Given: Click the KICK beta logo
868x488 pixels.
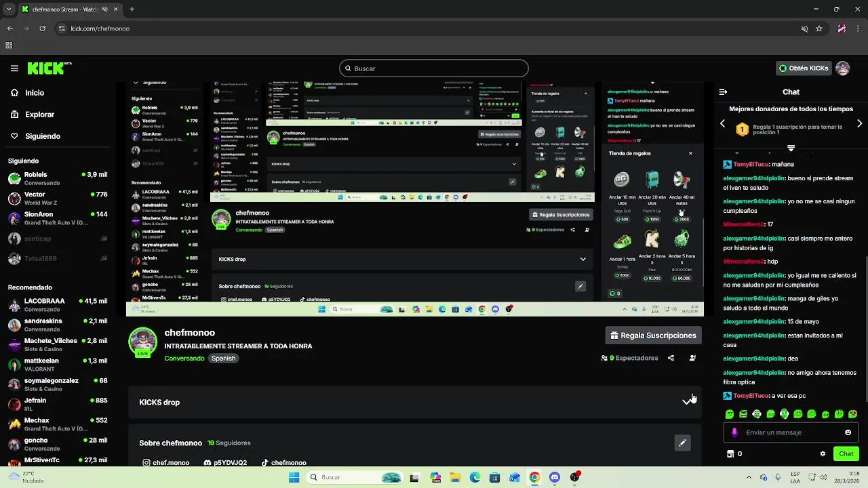Looking at the screenshot, I should pos(49,68).
